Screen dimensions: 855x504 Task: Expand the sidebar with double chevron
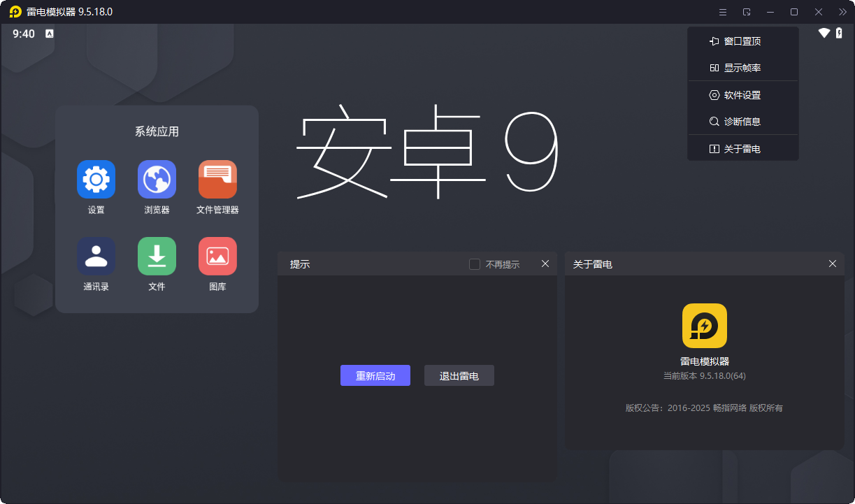842,12
